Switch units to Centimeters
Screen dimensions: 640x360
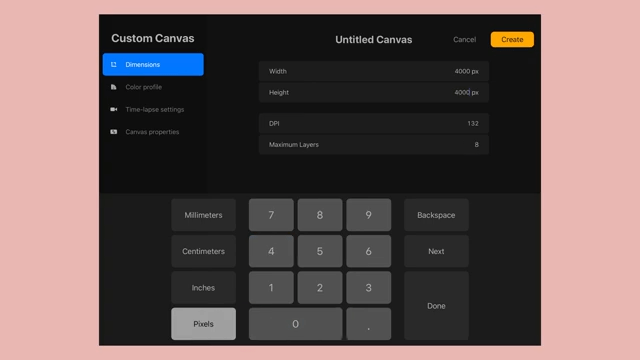pyautogui.click(x=203, y=251)
